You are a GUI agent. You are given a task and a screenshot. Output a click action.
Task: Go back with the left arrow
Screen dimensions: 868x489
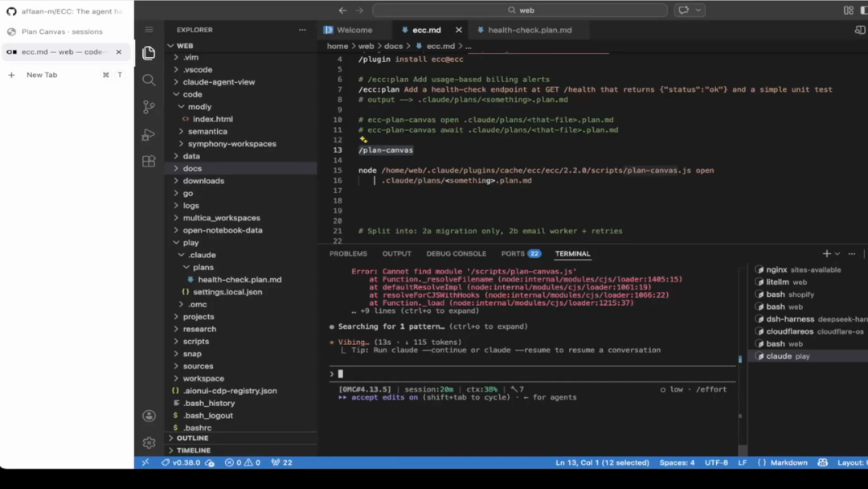(x=342, y=10)
